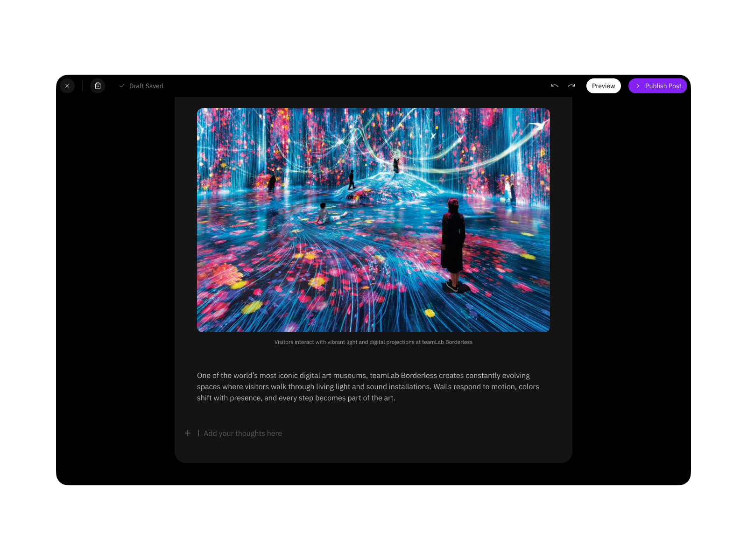
Task: Open the post Preview
Action: (603, 86)
